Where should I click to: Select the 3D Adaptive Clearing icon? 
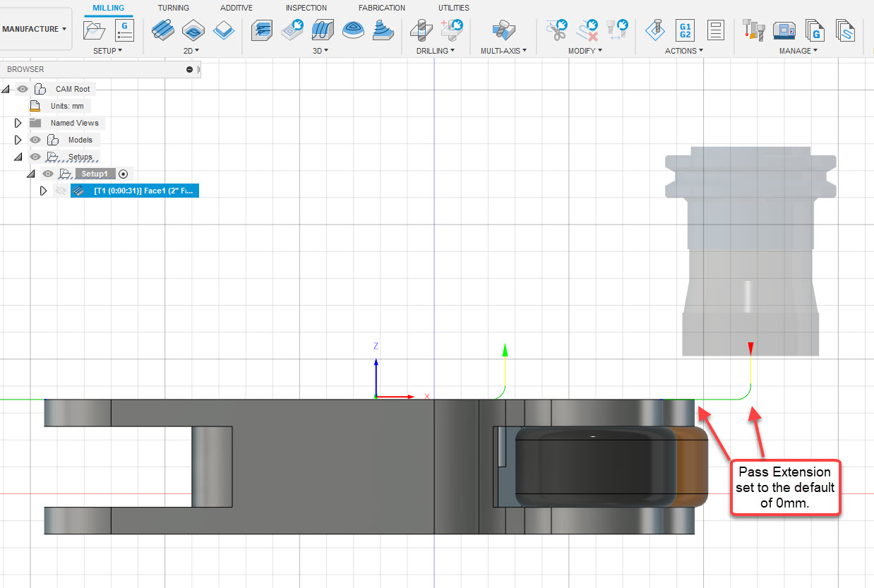pos(262,30)
